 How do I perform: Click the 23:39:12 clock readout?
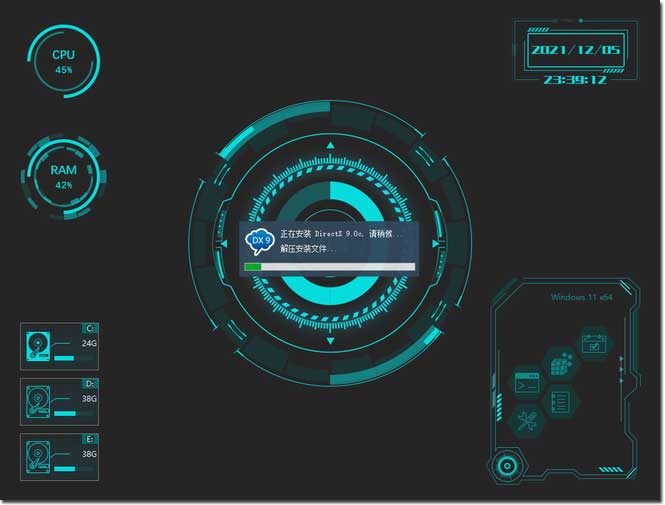click(x=575, y=80)
